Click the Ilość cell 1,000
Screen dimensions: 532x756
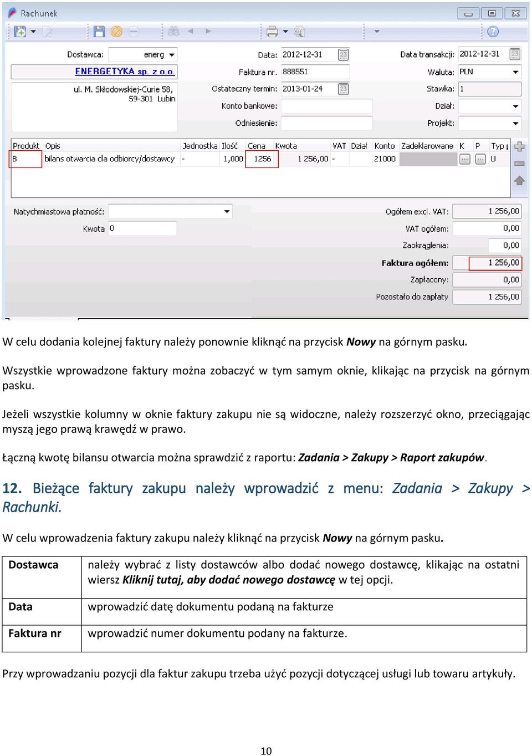(232, 159)
